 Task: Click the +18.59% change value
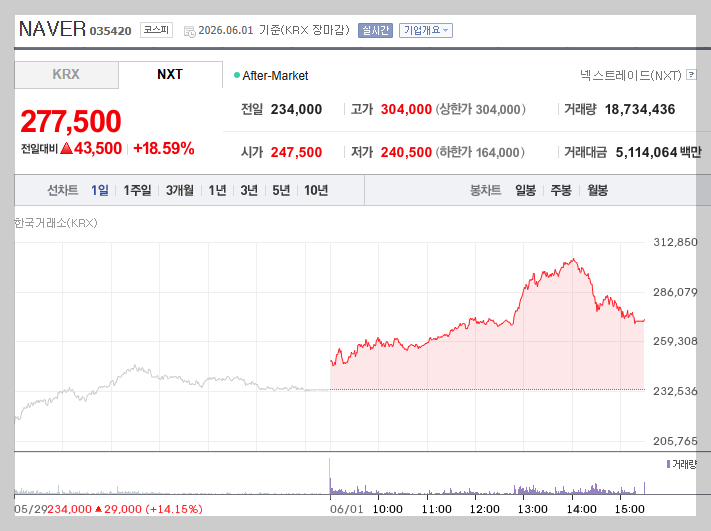pos(164,148)
